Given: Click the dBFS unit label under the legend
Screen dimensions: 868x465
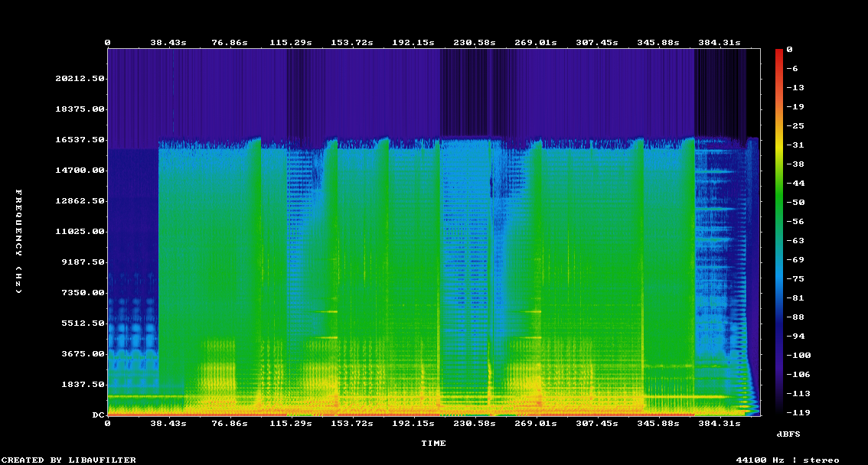Looking at the screenshot, I should 788,434.
